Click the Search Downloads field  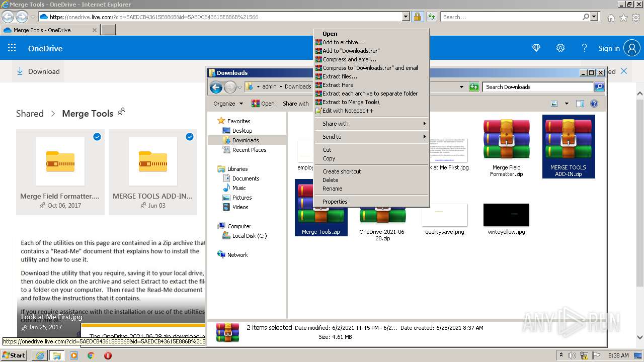coord(538,87)
